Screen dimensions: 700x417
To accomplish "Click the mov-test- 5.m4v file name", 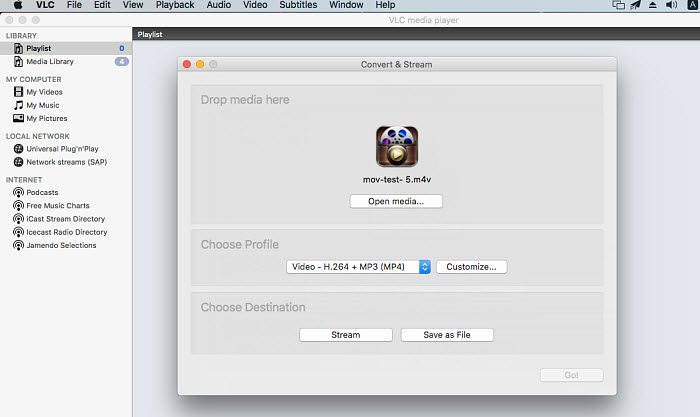I will 397,179.
